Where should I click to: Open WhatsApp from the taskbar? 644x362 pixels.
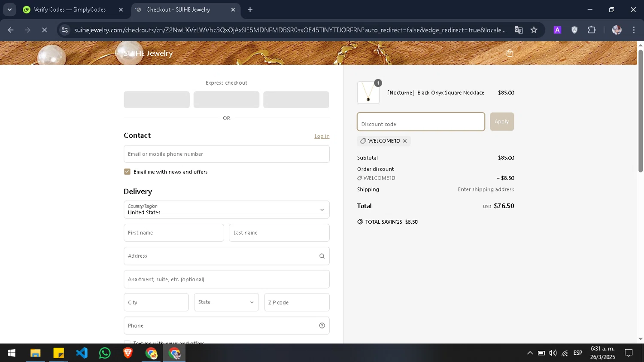[x=105, y=353]
